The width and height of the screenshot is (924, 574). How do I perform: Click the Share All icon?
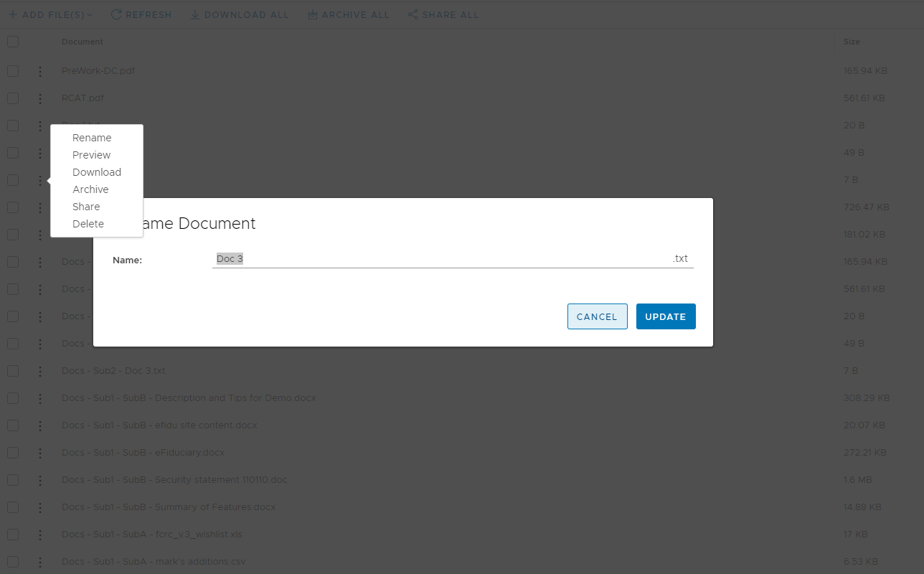click(412, 14)
